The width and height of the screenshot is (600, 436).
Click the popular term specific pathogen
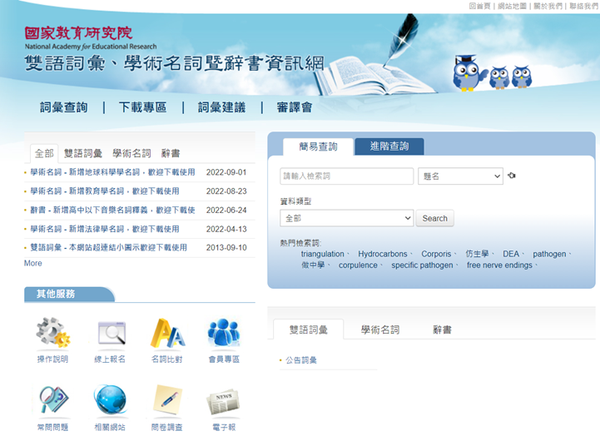tap(422, 265)
